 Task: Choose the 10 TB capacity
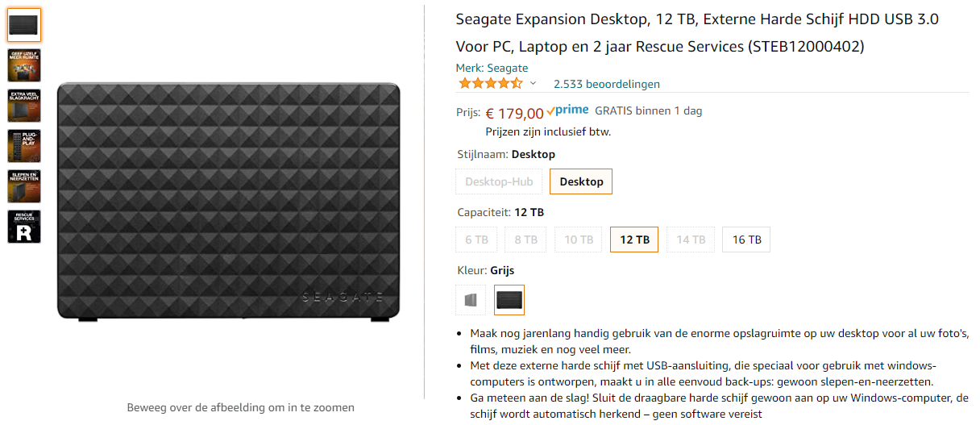[578, 240]
